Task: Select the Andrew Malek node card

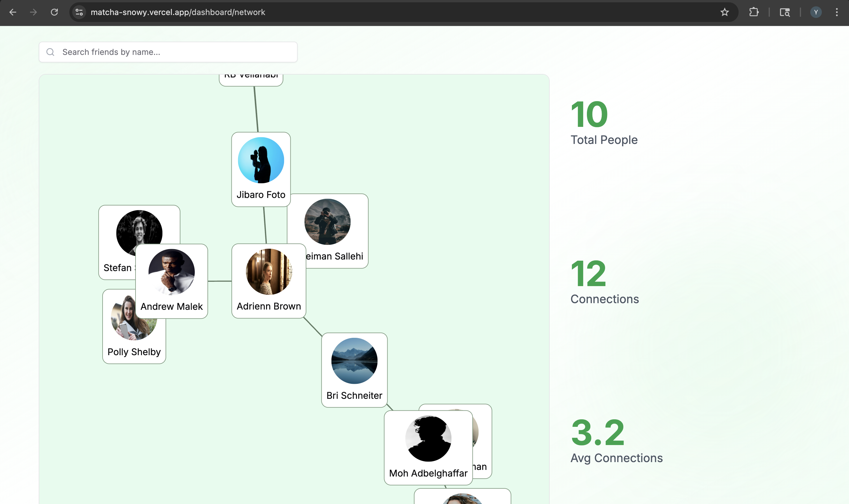Action: tap(171, 281)
